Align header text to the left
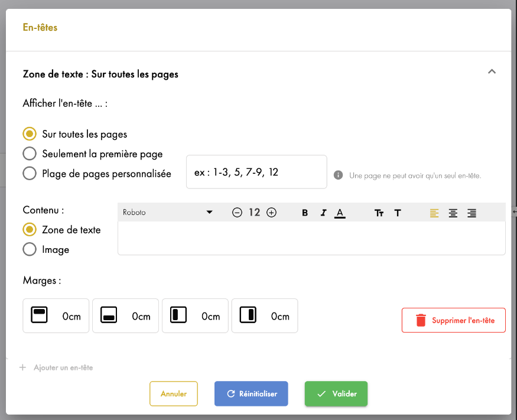517x420 pixels. coord(434,213)
